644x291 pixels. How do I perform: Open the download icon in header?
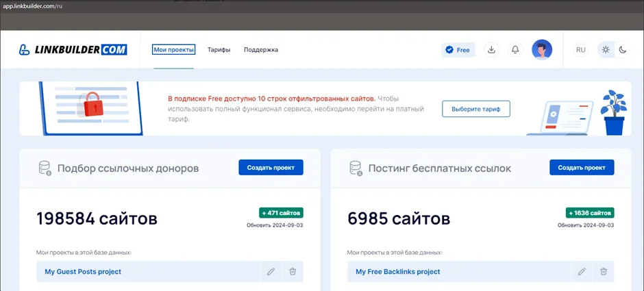(x=491, y=50)
